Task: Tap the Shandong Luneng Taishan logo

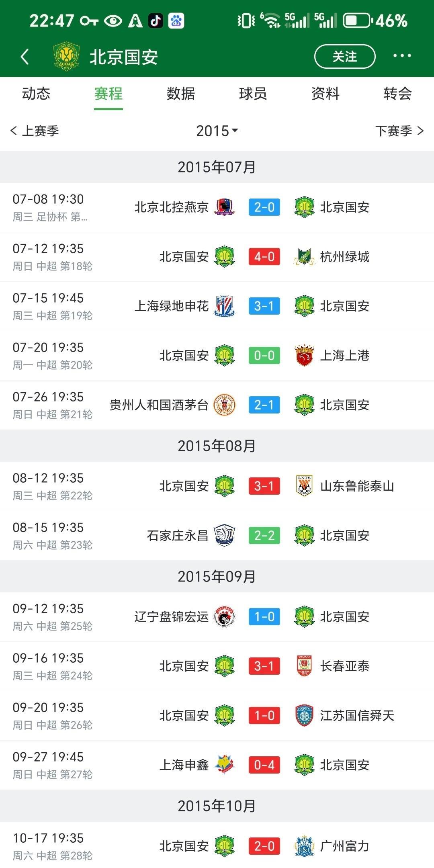Action: (x=304, y=486)
